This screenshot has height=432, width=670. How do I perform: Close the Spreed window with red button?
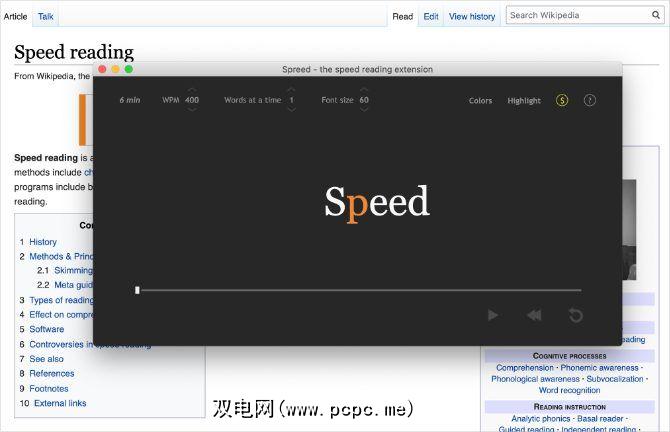[x=102, y=69]
